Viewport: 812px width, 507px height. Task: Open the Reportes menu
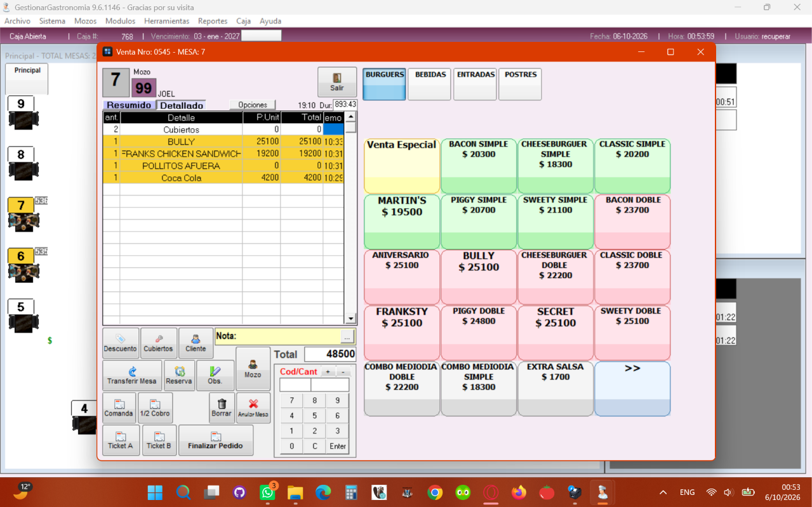pyautogui.click(x=213, y=21)
